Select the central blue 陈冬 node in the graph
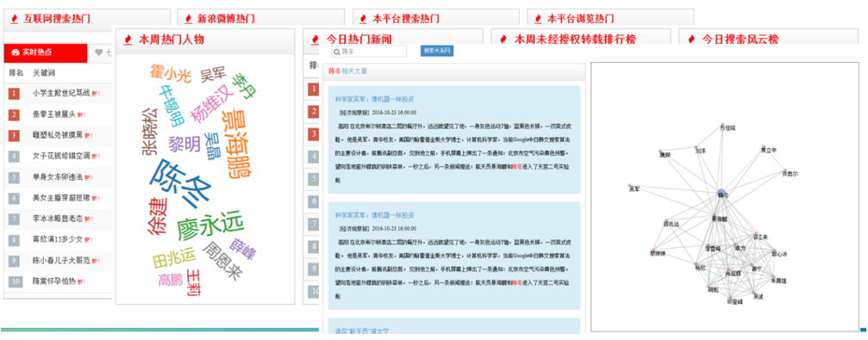This screenshot has width=868, height=340. coord(721,195)
